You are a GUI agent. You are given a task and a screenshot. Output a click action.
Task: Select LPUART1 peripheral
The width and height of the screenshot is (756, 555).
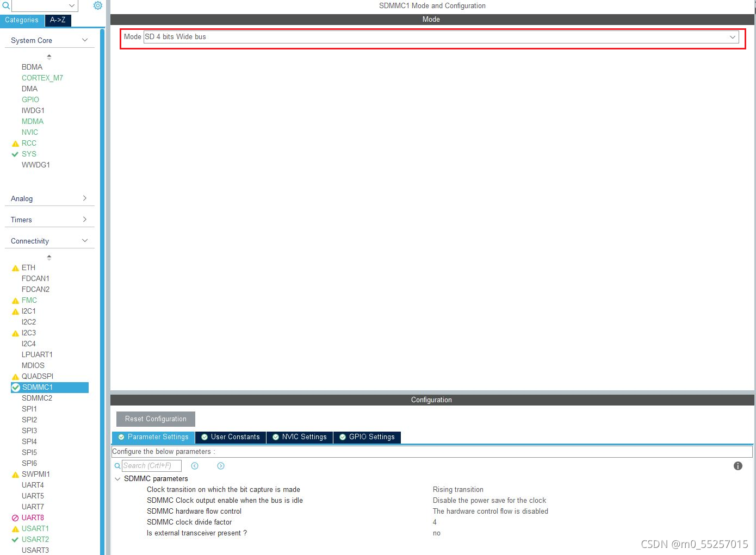pos(37,354)
